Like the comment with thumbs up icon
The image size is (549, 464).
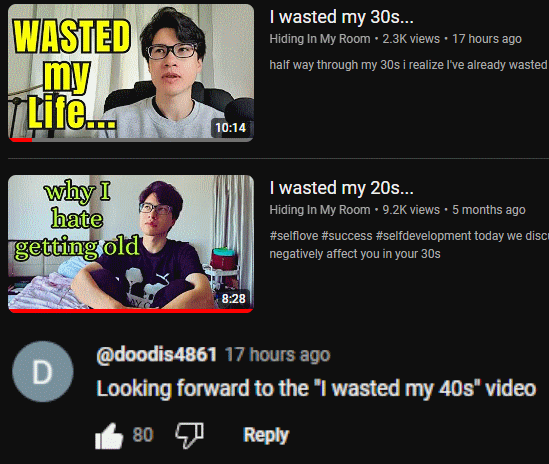point(109,436)
